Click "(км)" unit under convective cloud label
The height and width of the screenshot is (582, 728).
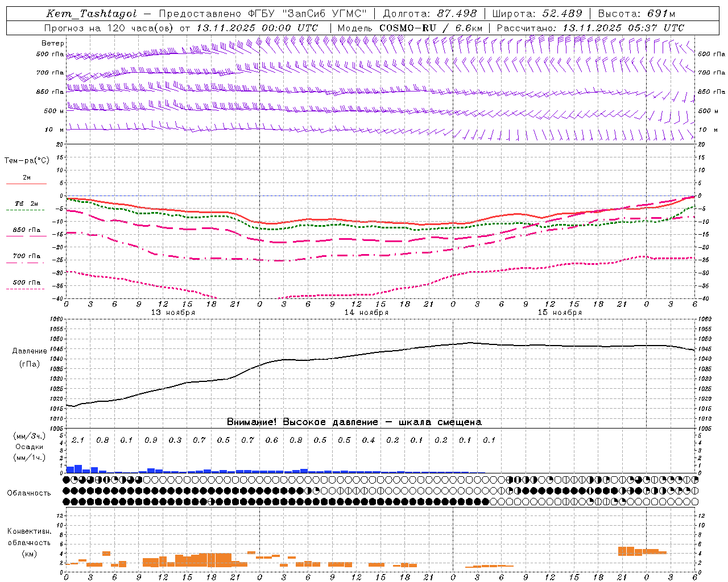(x=29, y=554)
